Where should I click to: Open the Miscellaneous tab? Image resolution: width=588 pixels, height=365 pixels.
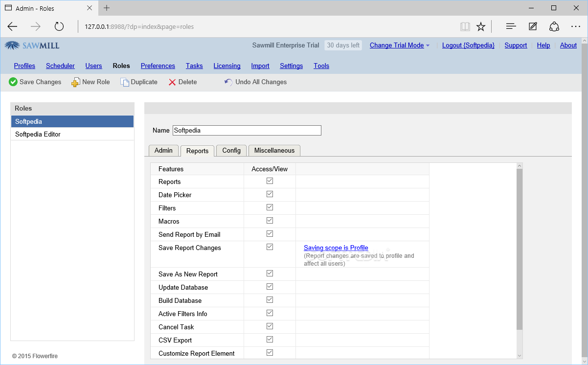tap(274, 151)
